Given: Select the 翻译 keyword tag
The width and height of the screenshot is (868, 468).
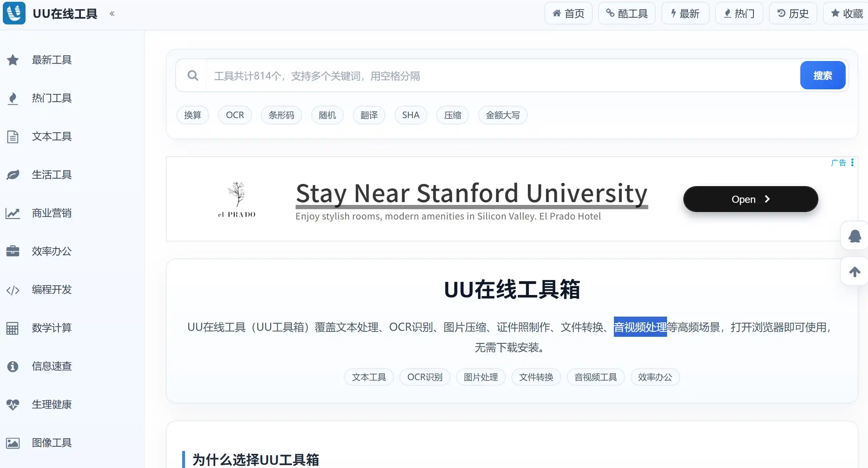Looking at the screenshot, I should 369,115.
